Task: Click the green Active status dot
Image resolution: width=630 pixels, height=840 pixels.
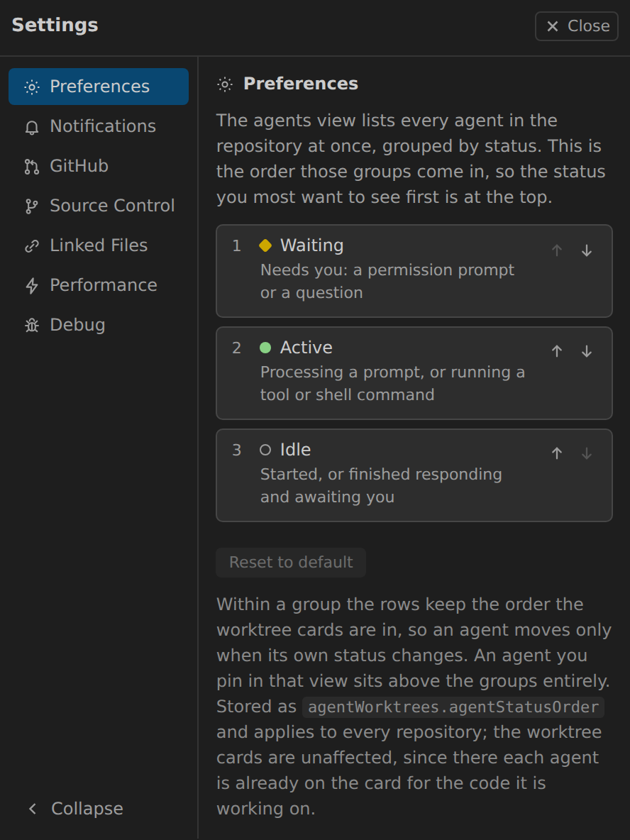Action: click(x=265, y=348)
